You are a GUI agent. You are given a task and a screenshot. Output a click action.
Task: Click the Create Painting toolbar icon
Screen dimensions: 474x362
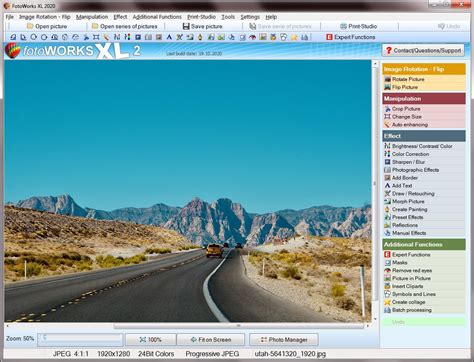[200, 37]
